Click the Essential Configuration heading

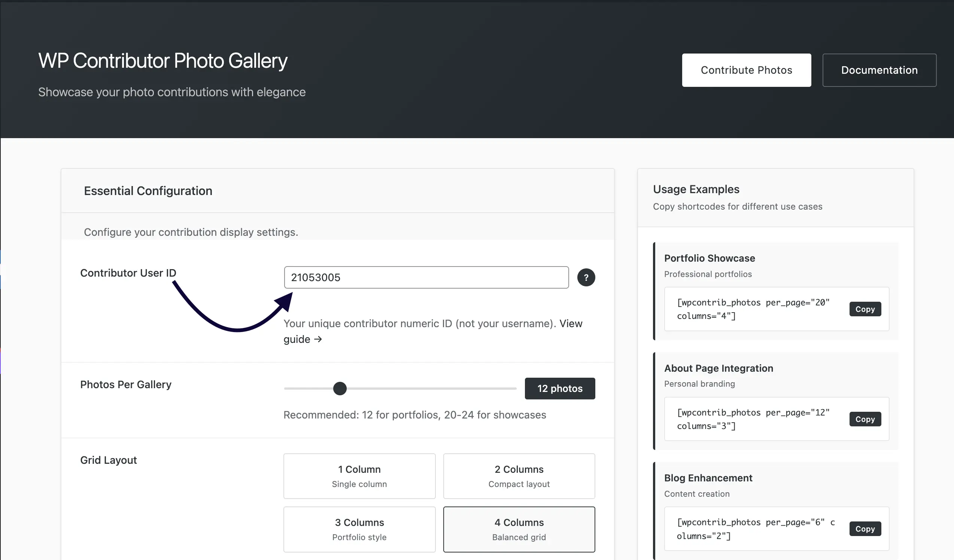[x=148, y=191]
